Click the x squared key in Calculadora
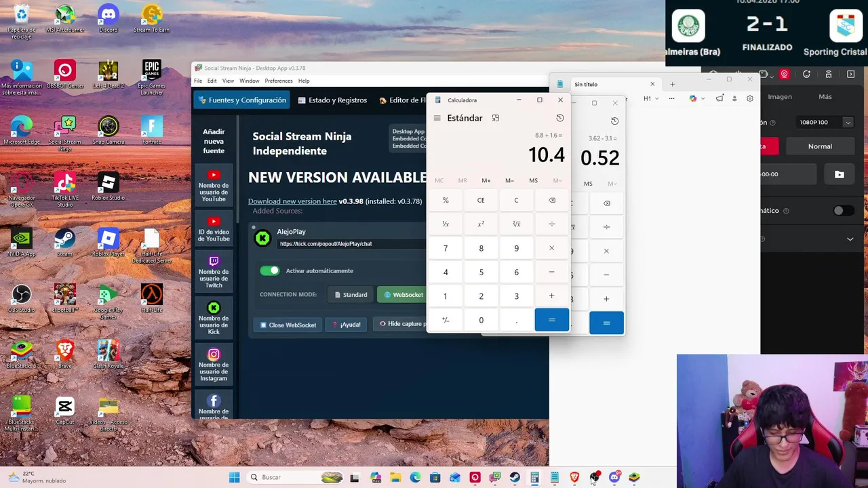Viewport: 868px width, 488px height. pos(481,224)
